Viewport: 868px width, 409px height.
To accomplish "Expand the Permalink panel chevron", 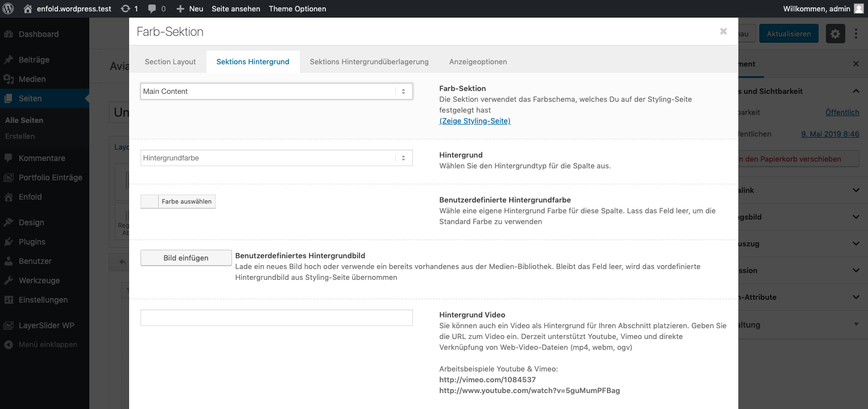I will point(856,190).
